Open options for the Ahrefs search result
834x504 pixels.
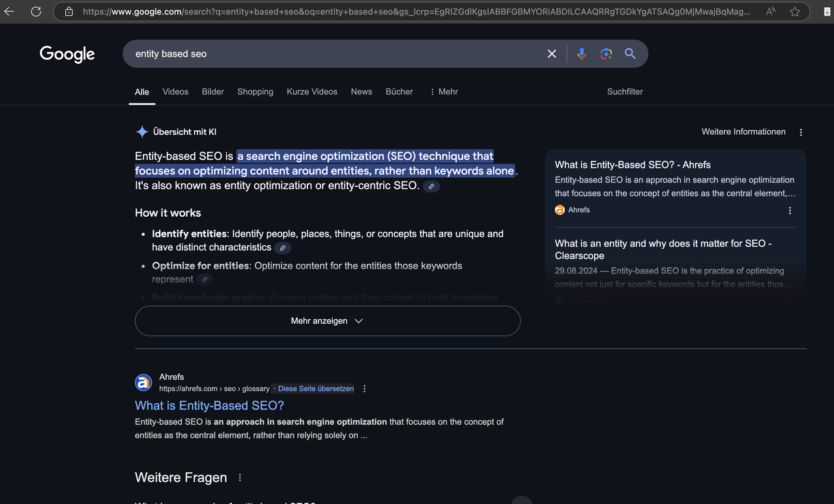pyautogui.click(x=364, y=388)
